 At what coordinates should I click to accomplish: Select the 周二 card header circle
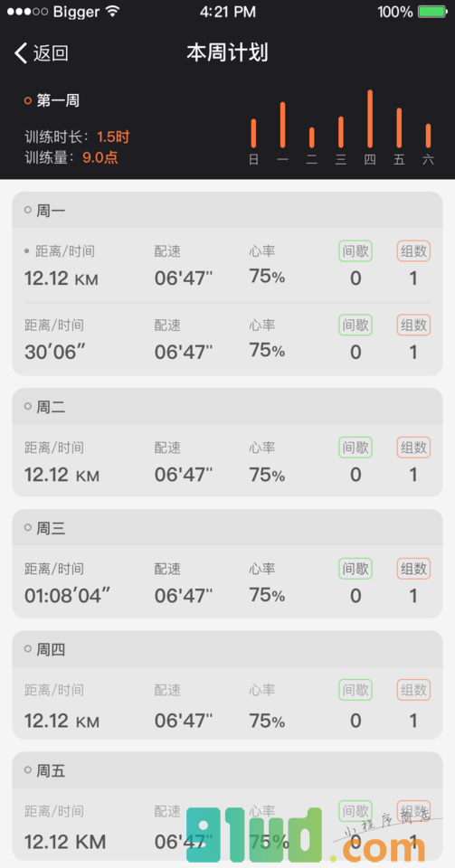point(28,406)
